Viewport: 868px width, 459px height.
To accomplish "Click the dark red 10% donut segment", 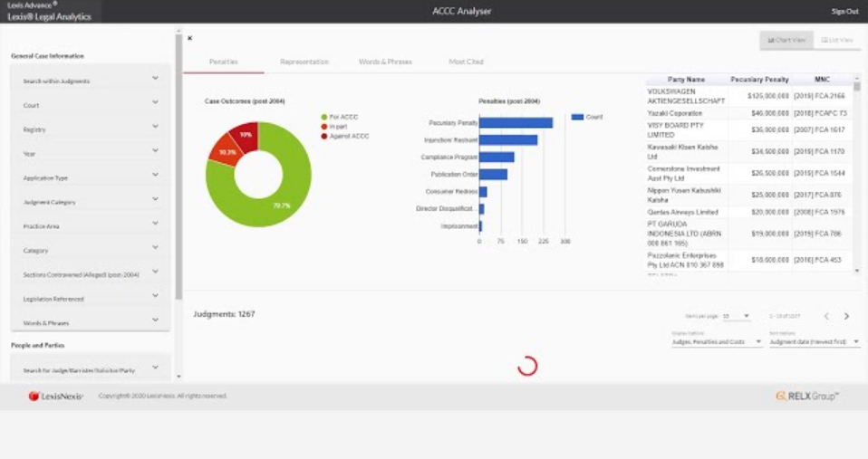I will point(246,134).
